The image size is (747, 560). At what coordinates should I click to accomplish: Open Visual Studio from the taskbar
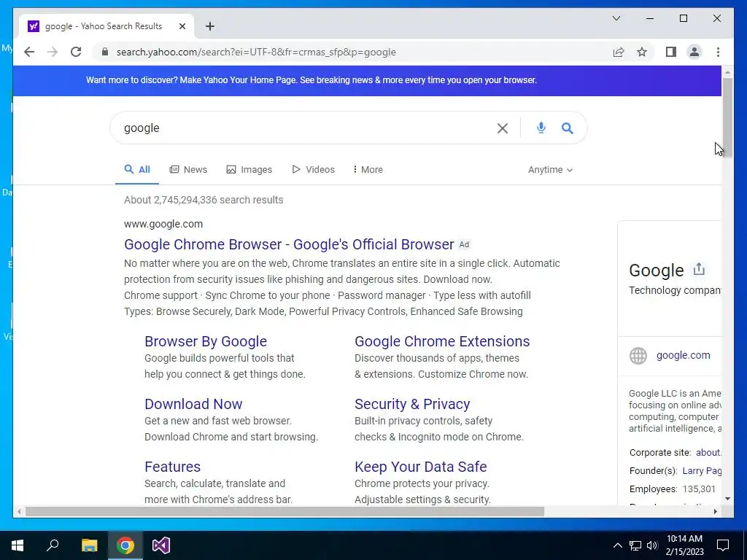coord(161,545)
